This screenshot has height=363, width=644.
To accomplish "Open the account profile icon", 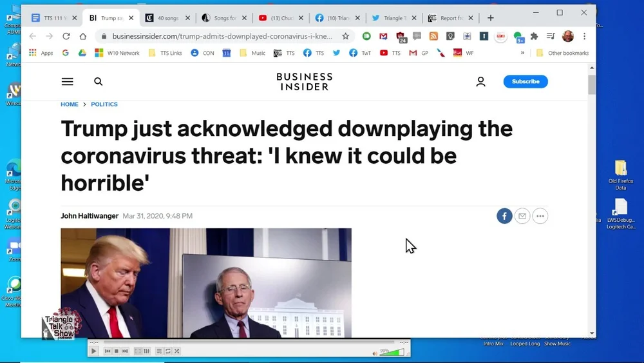I will pyautogui.click(x=480, y=81).
